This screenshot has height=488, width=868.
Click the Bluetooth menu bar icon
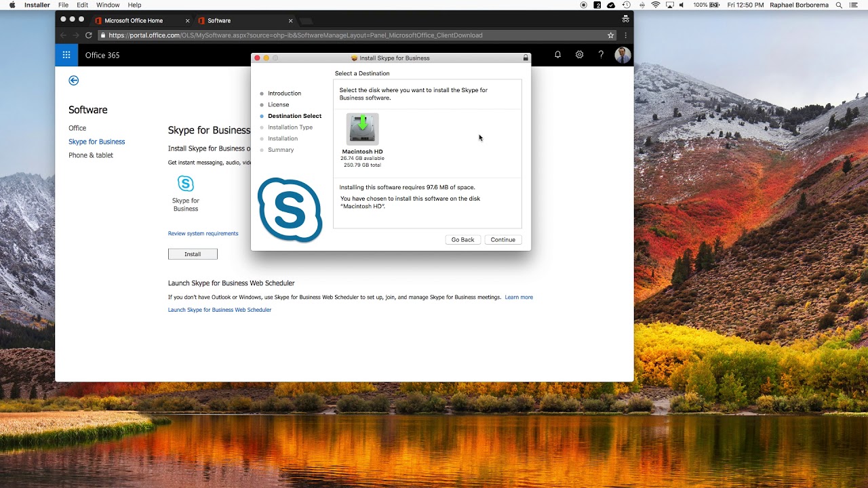tap(641, 5)
